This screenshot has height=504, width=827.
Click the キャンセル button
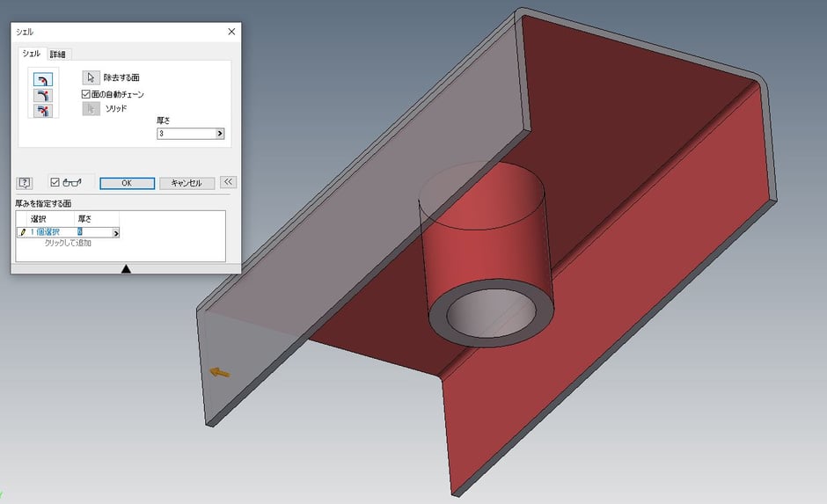(187, 183)
